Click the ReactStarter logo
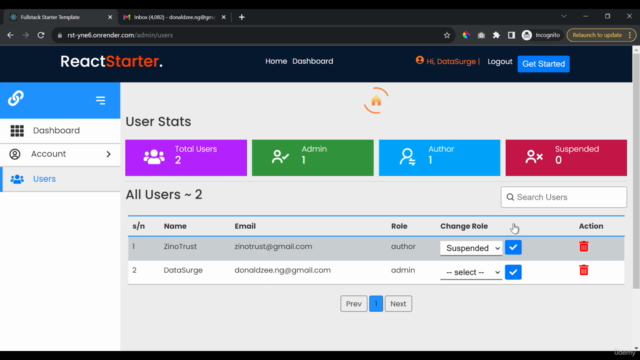Screen dimensions: 640x360 pos(111,61)
